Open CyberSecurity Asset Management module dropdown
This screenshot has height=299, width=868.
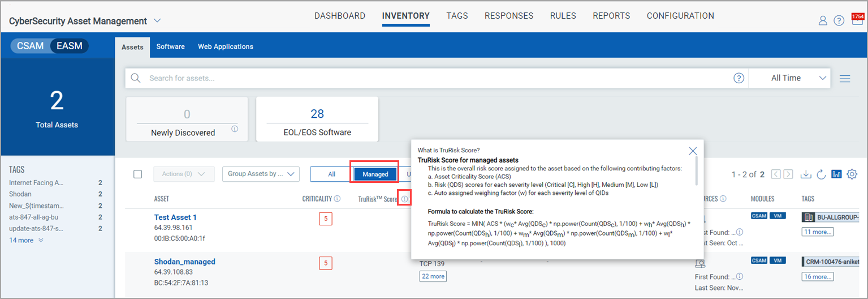coord(157,21)
